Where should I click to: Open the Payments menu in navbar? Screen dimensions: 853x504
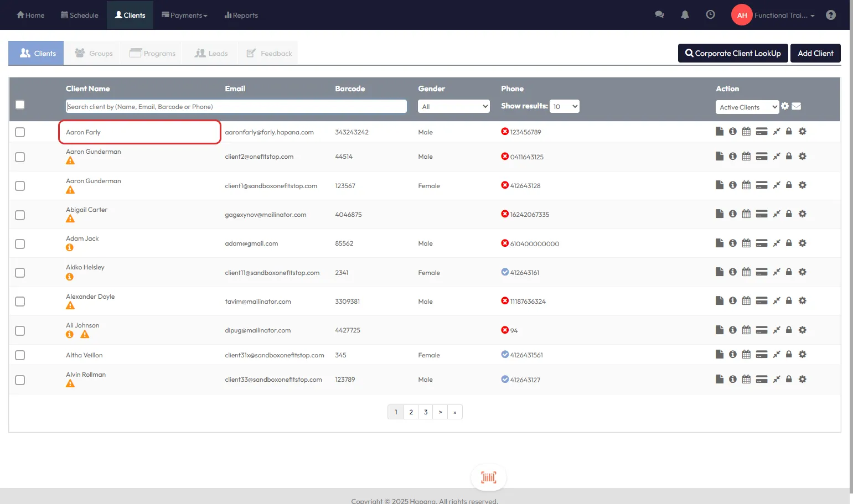184,15
